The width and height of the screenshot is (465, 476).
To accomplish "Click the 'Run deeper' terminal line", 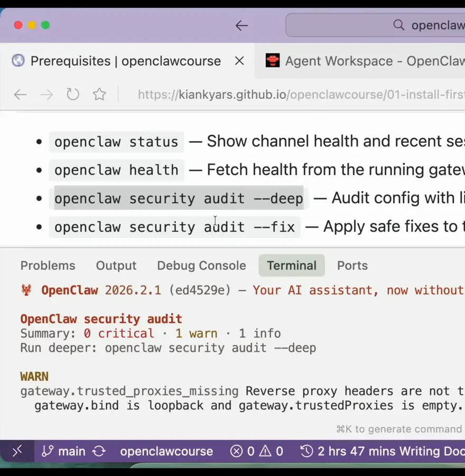I will (168, 348).
